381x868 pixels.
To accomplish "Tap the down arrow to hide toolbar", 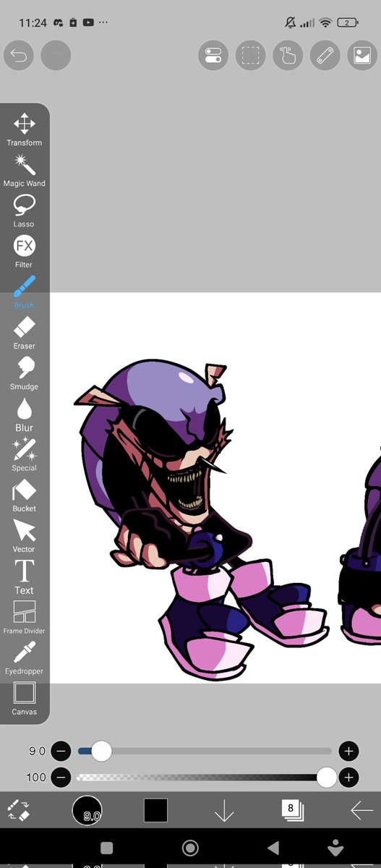I will pos(224,811).
